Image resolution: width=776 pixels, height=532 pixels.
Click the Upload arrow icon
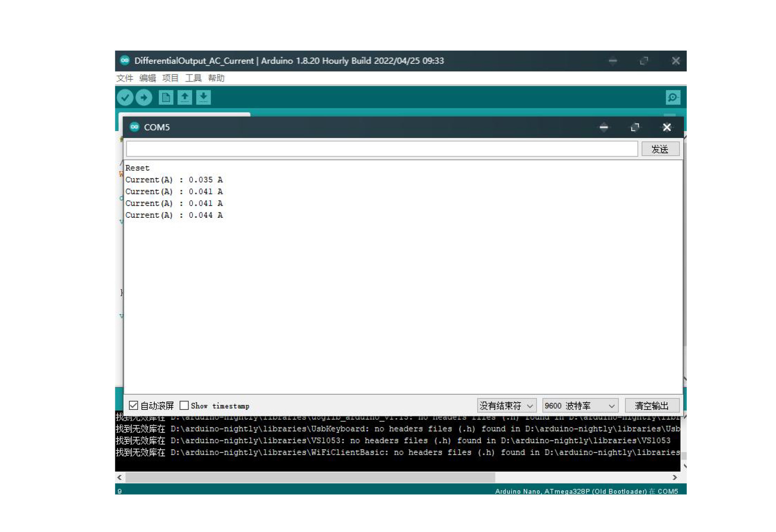tap(144, 97)
